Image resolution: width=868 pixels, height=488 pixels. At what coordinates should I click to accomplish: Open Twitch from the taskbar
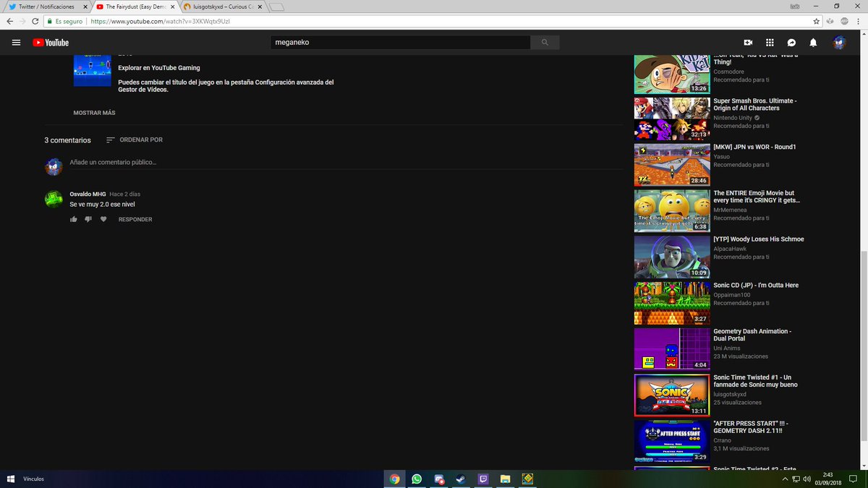pyautogui.click(x=483, y=479)
